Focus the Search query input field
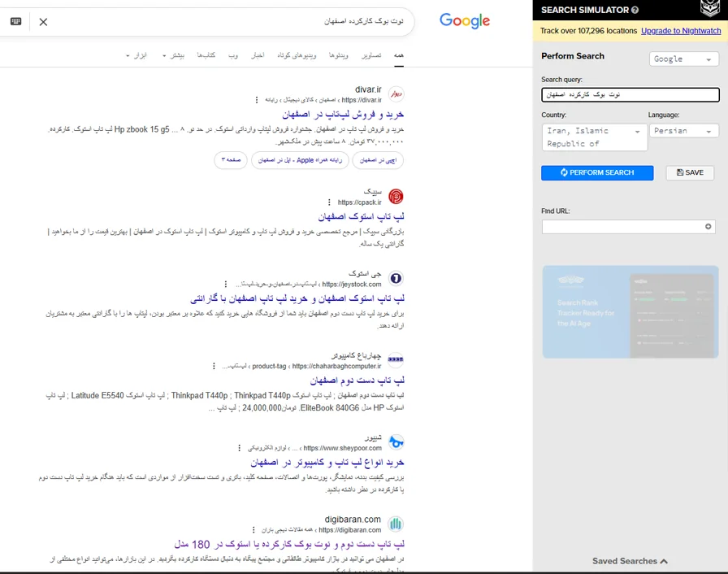The image size is (728, 574). [630, 94]
